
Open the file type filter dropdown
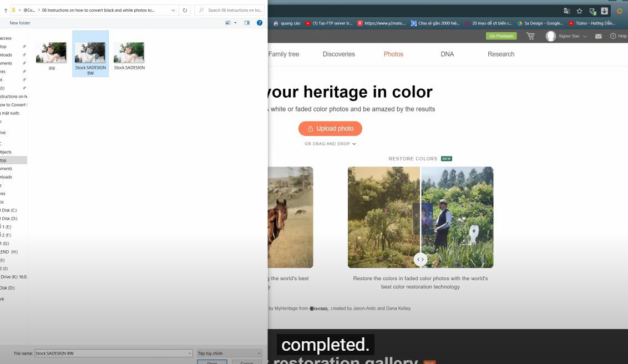point(229,353)
